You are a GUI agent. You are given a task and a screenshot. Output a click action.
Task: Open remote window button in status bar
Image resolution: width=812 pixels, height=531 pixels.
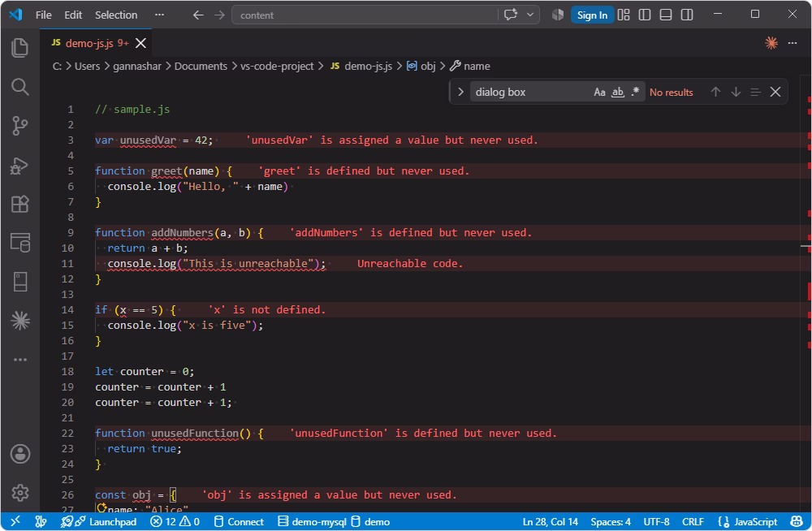(x=15, y=521)
